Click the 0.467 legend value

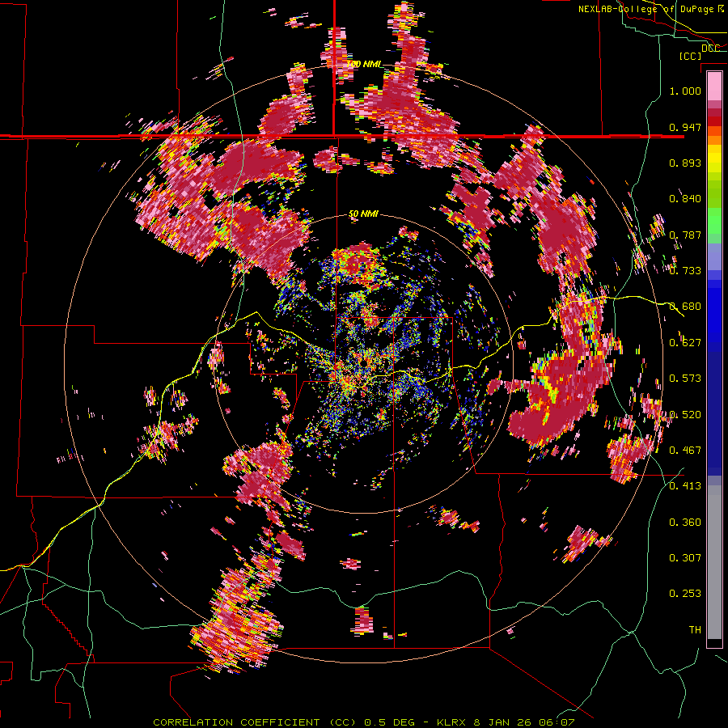[685, 451]
